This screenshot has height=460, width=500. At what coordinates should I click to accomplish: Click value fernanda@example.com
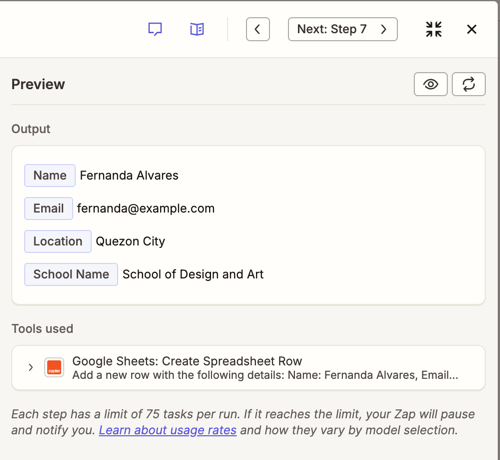[146, 208]
